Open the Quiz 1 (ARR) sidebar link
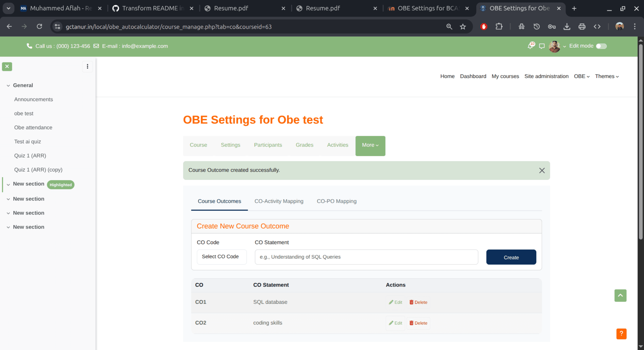The image size is (644, 350). point(30,156)
